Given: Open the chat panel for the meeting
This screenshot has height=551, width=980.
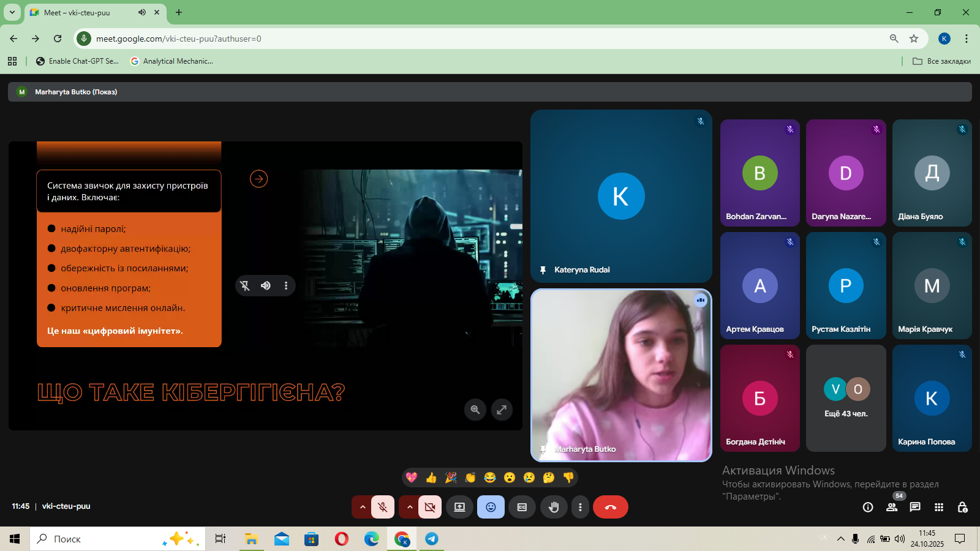Looking at the screenshot, I should click(x=915, y=507).
